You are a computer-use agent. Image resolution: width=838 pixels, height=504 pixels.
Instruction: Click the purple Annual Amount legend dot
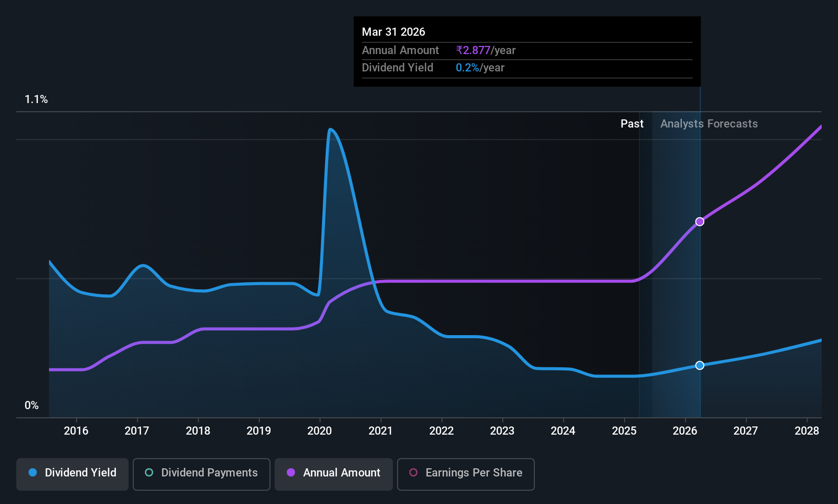click(291, 472)
